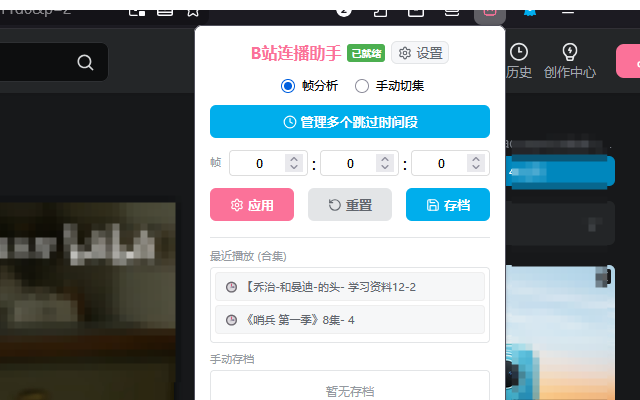Open 历史 clock icon in Bilibili header
This screenshot has height=400, width=640.
(519, 52)
